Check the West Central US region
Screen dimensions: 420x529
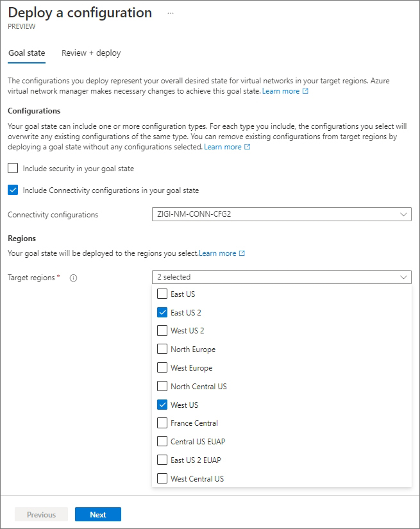(162, 478)
